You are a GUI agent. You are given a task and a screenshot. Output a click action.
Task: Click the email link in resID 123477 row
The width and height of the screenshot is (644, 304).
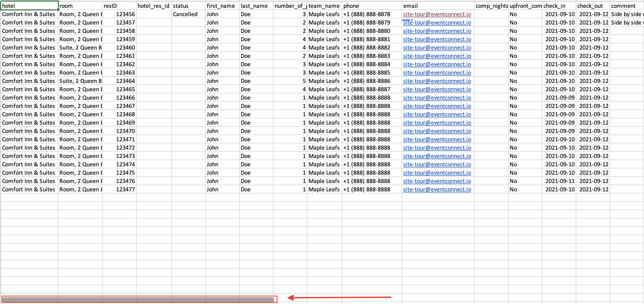[437, 190]
